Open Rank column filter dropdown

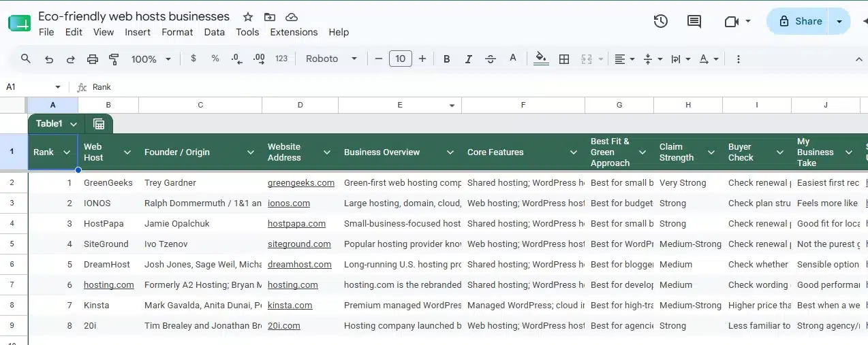pos(67,152)
